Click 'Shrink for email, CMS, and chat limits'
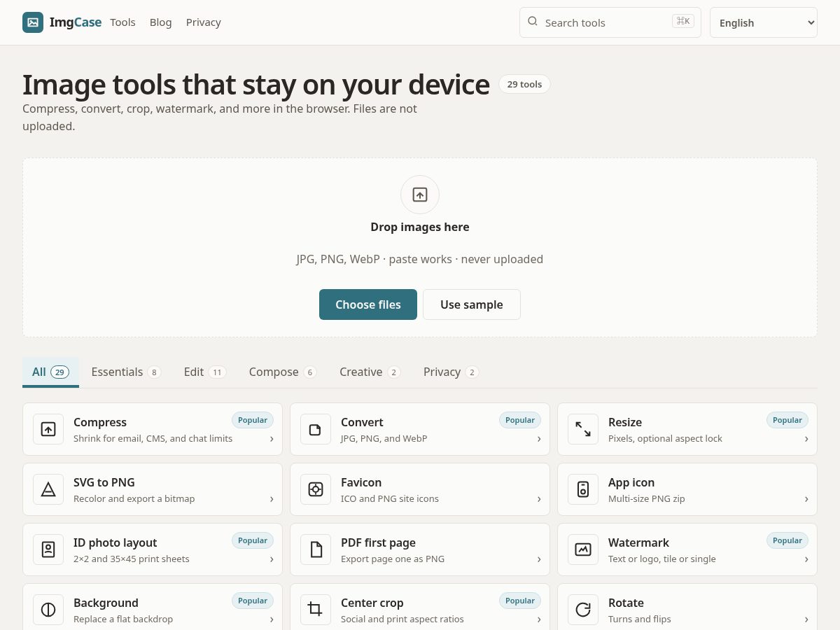 tap(153, 439)
